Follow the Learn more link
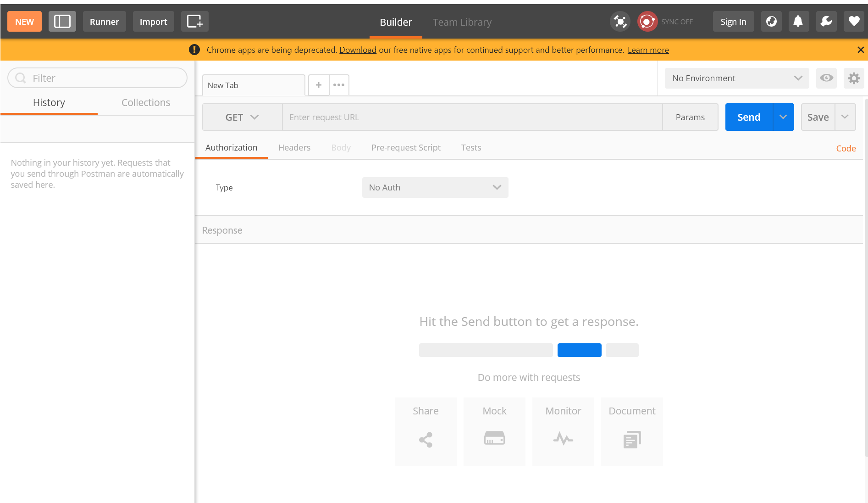The width and height of the screenshot is (868, 503). [648, 50]
